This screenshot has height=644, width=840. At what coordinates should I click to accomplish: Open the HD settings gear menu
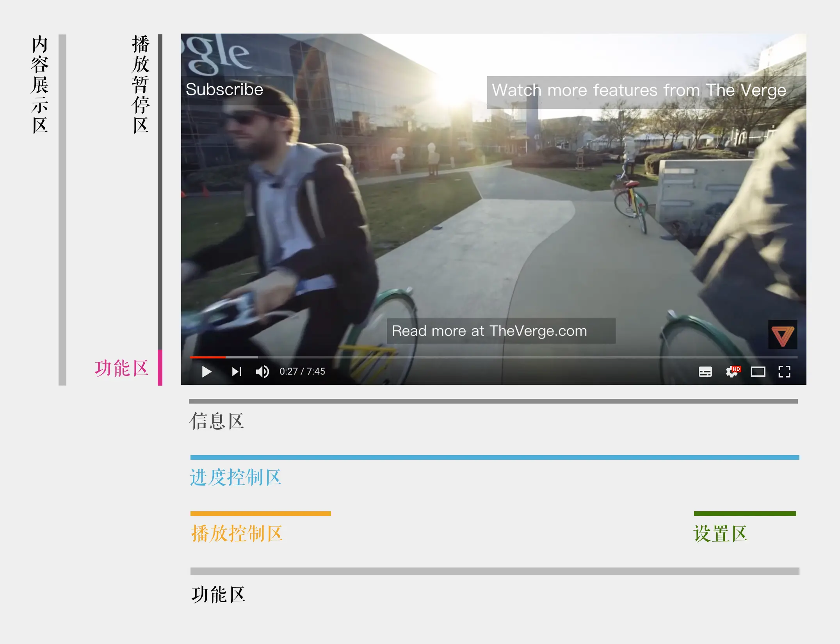pyautogui.click(x=733, y=372)
